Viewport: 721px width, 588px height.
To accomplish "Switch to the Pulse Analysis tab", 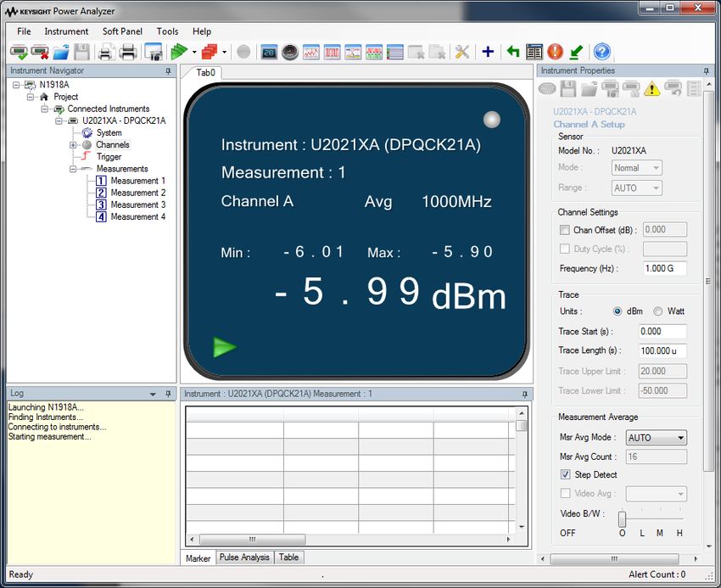I will tap(244, 557).
